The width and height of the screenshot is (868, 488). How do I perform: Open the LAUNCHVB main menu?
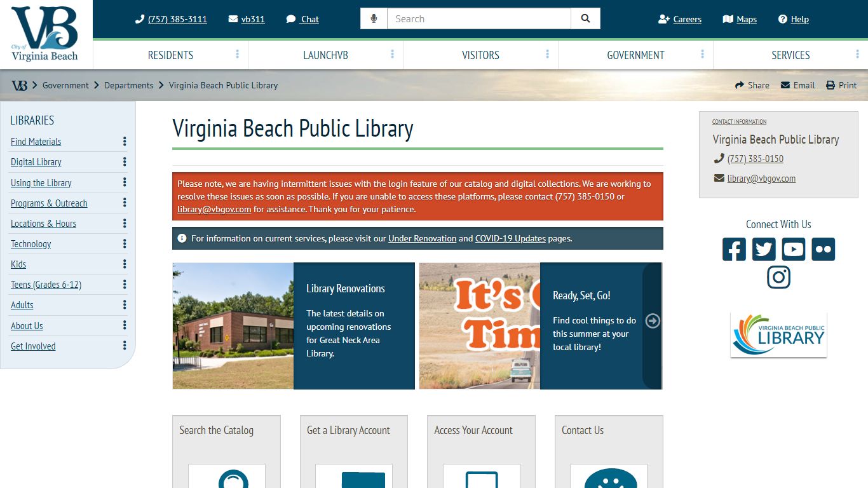point(325,55)
